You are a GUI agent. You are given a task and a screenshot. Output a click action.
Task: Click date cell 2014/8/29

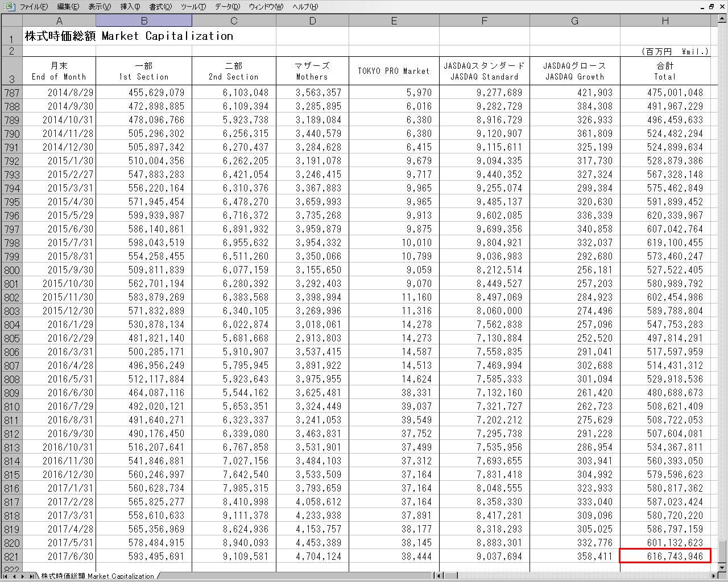tap(59, 93)
